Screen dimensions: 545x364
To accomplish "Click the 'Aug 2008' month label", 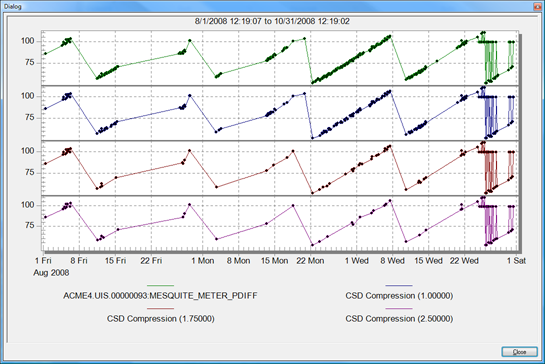I will [x=51, y=273].
